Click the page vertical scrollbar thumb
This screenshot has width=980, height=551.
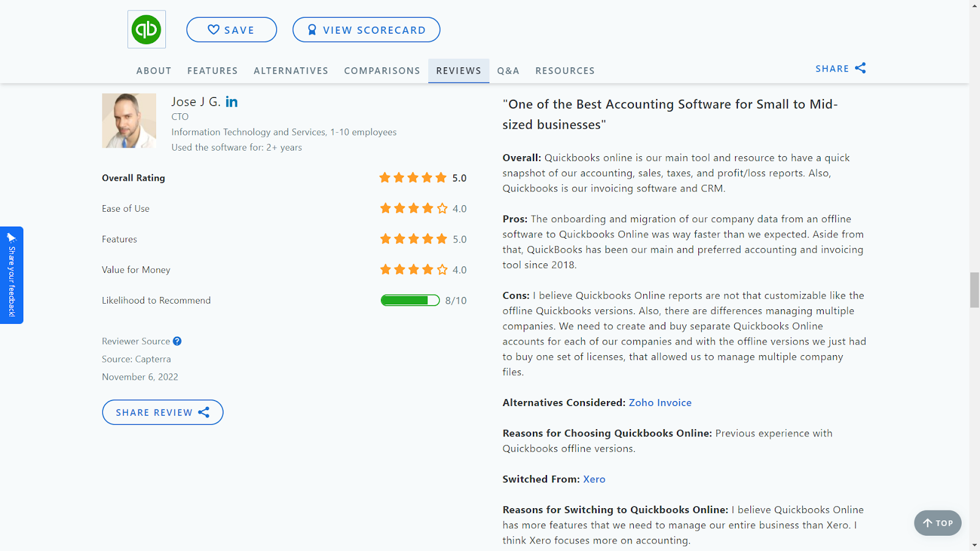[974, 290]
